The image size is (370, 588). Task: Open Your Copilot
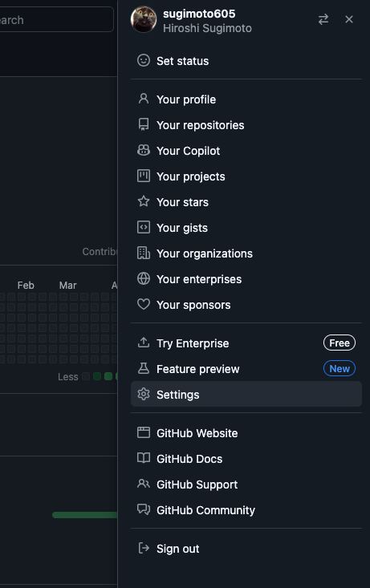click(246, 151)
